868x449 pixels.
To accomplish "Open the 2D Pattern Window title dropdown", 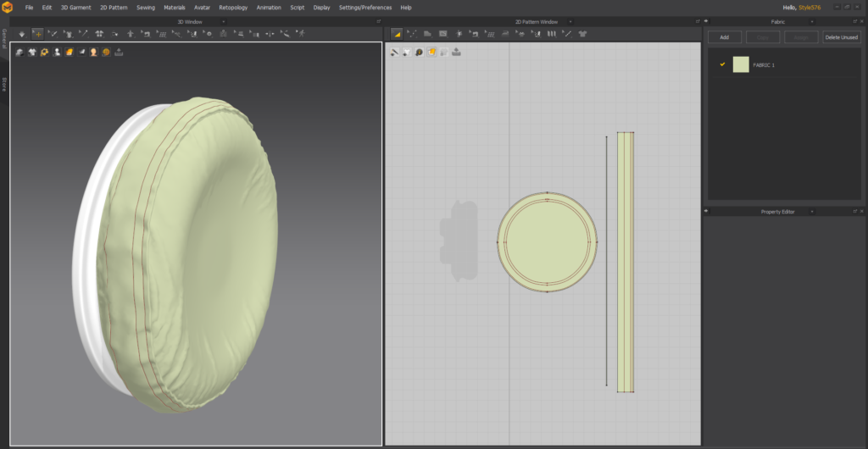I will (570, 21).
